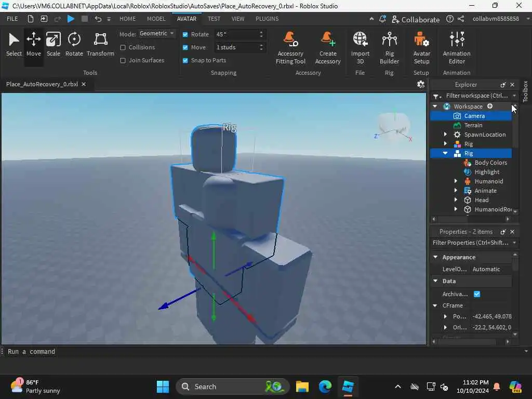Click the Run a command bar
Image resolution: width=532 pixels, height=399 pixels.
click(x=264, y=352)
